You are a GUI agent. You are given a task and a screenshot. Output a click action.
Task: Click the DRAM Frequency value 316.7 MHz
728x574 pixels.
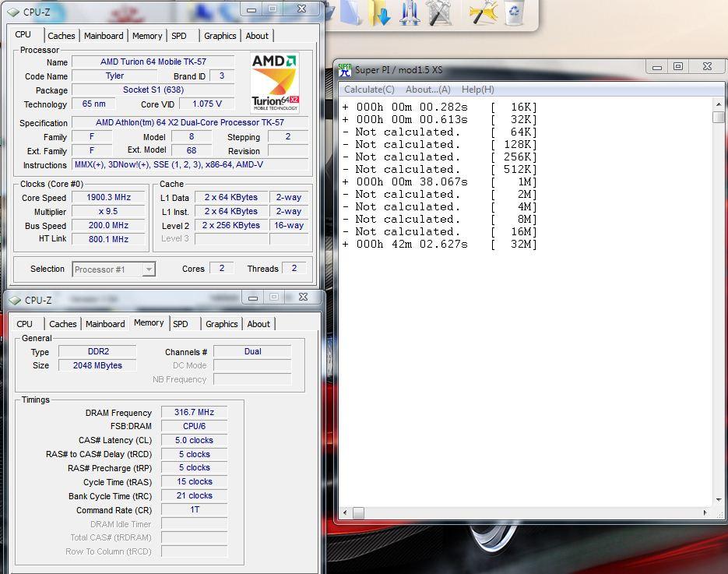pyautogui.click(x=194, y=412)
